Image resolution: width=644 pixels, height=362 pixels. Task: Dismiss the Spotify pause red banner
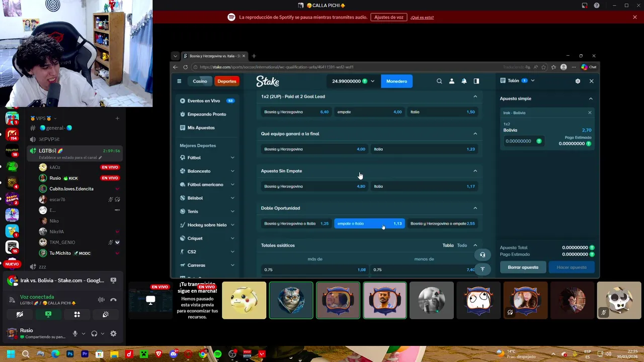pyautogui.click(x=635, y=17)
